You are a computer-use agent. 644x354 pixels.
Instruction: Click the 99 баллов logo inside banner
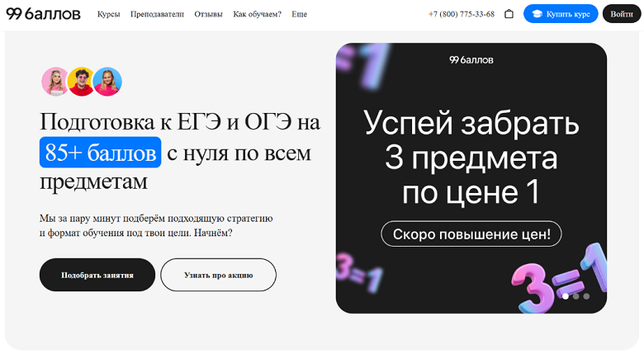tap(471, 59)
